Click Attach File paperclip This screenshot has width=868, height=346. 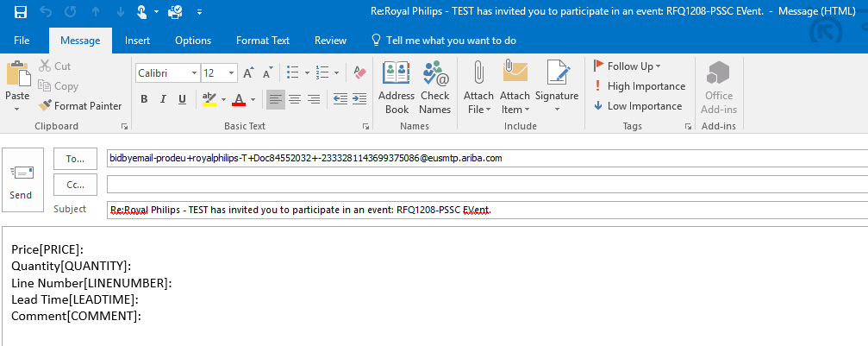(x=479, y=88)
